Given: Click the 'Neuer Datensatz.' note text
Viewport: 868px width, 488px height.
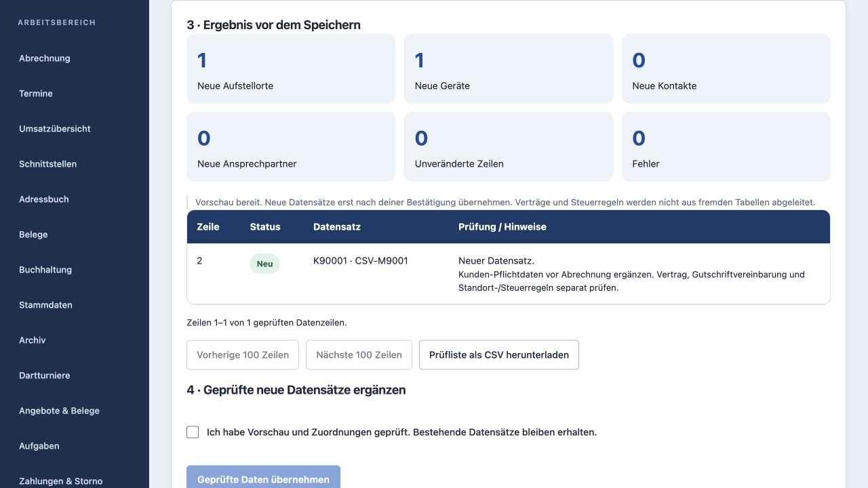Looking at the screenshot, I should pos(496,260).
